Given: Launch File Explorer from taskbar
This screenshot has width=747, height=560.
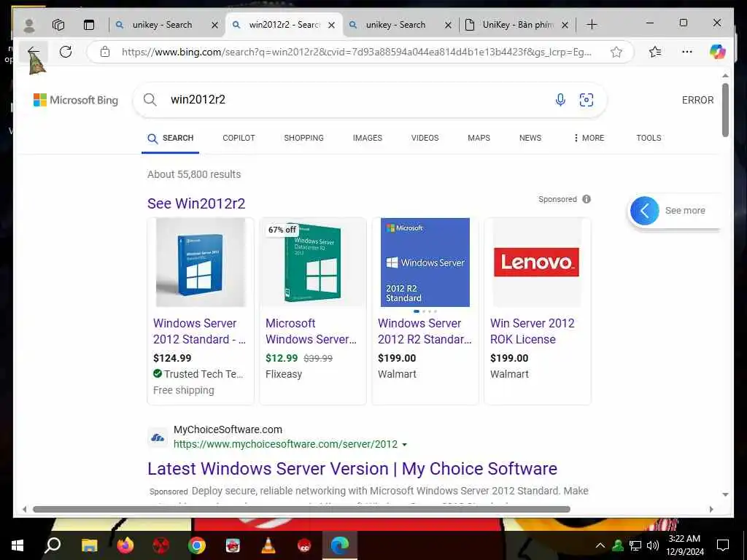Looking at the screenshot, I should click(x=89, y=545).
